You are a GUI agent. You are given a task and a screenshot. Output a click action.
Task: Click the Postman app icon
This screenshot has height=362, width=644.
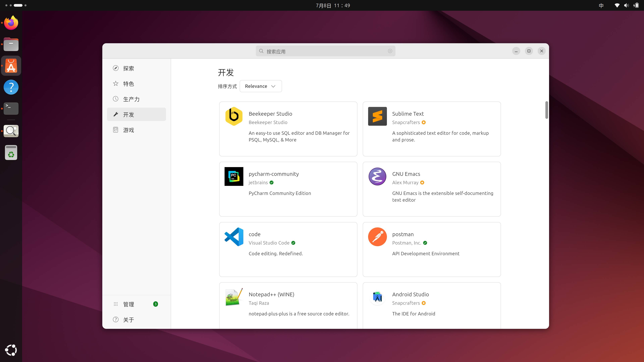tap(377, 237)
